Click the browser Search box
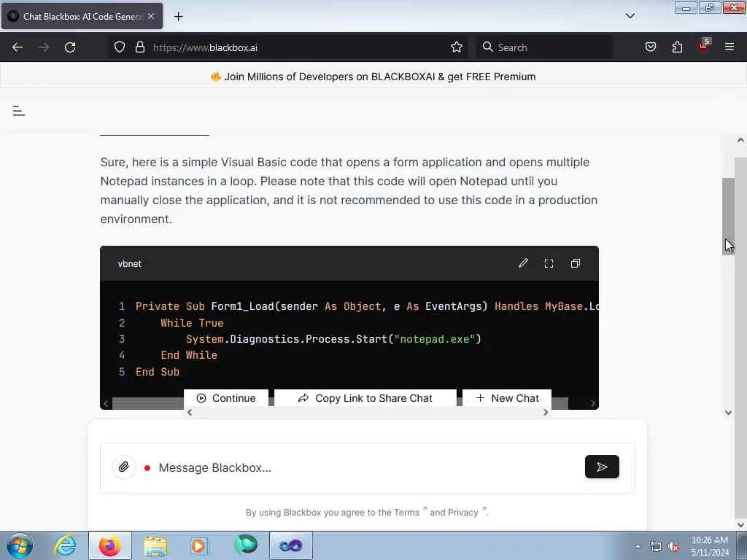 [544, 47]
